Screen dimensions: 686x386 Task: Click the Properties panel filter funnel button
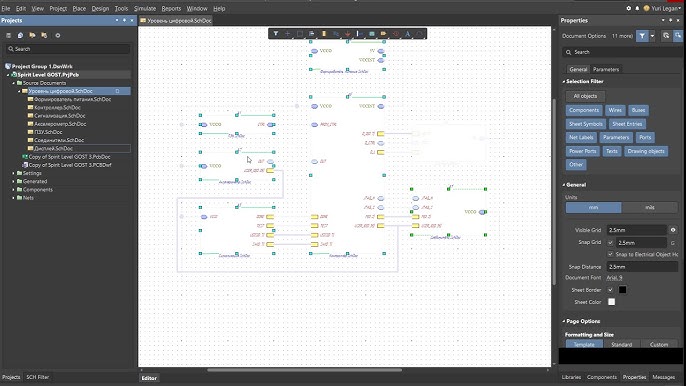642,36
